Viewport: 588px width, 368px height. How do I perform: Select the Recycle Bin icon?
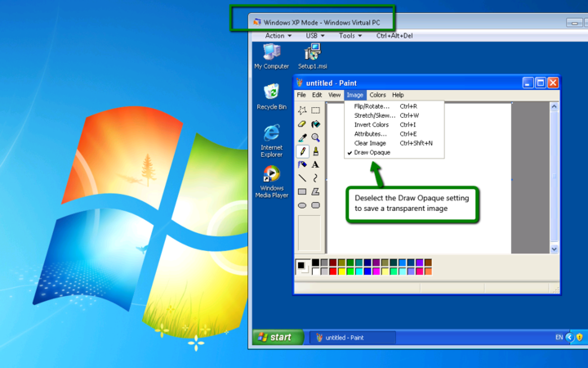point(271,96)
